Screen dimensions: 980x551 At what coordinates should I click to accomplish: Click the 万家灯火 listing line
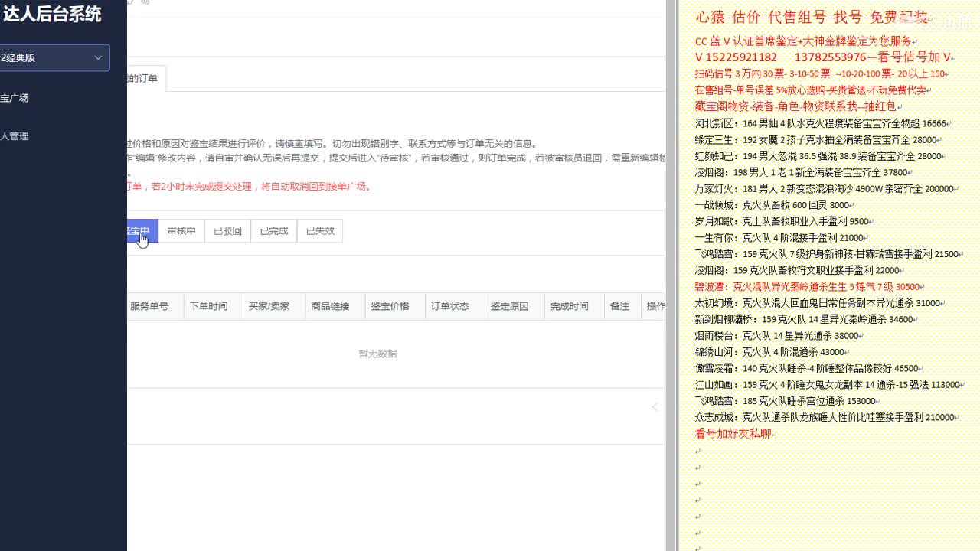826,188
